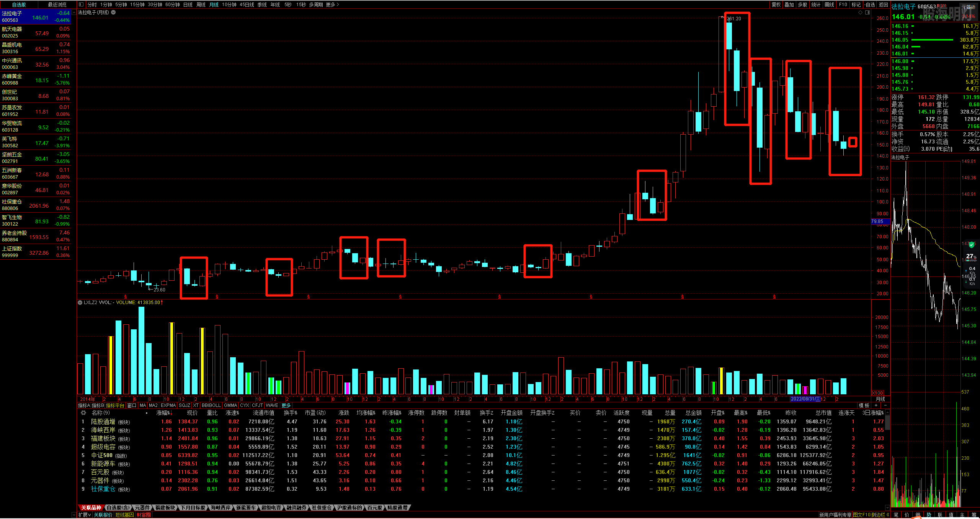Click the 多股 toolbar button
The image size is (980, 519).
click(802, 5)
